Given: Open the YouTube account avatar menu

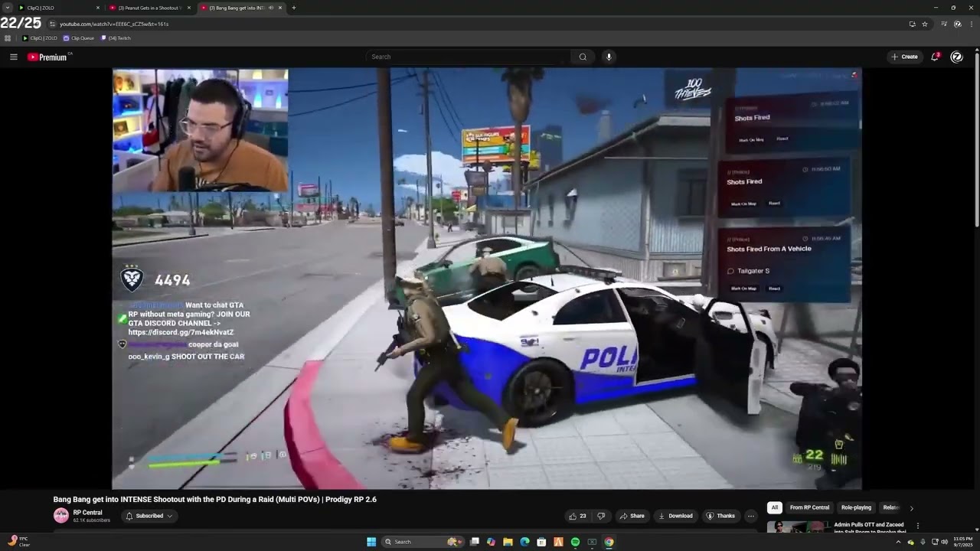Looking at the screenshot, I should pos(956,57).
